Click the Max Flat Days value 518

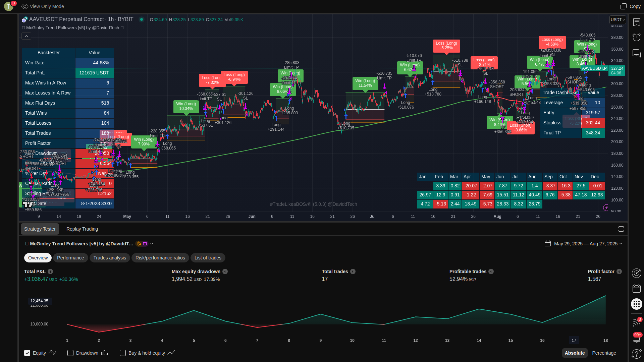point(95,103)
